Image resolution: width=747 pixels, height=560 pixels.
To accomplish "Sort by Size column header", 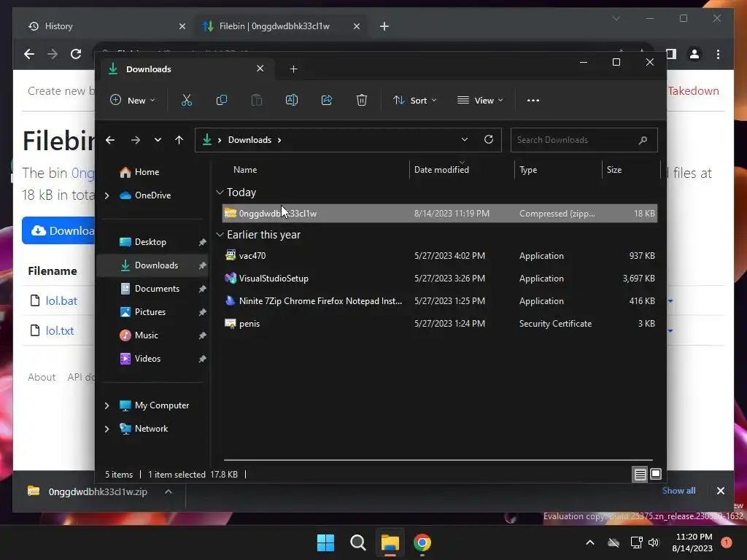I will pos(630,170).
